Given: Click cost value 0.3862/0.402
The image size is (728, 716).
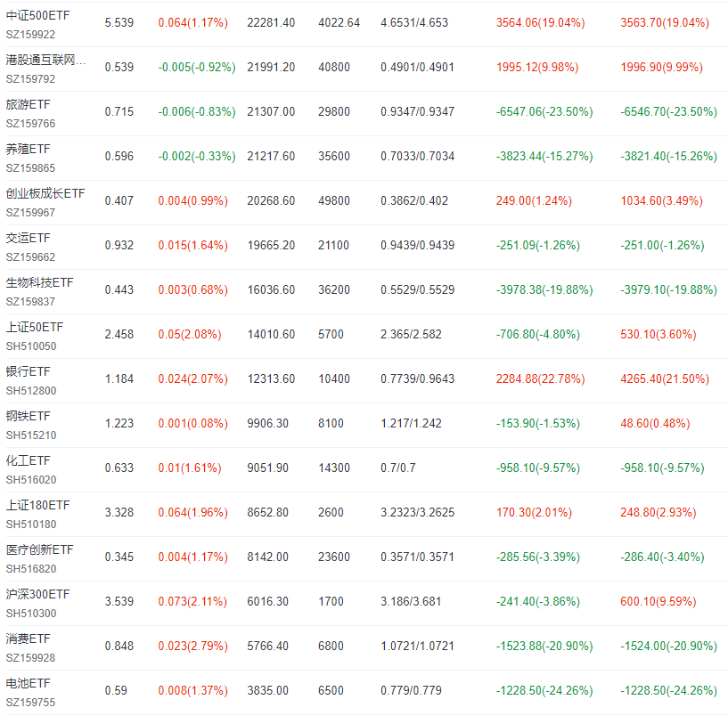Looking at the screenshot, I should (414, 201).
